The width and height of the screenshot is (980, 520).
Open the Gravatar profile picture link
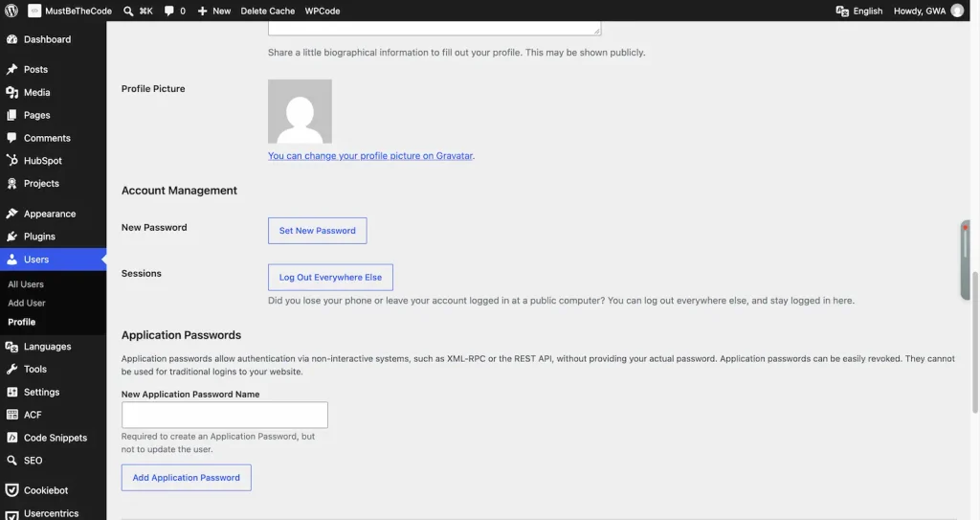pos(370,156)
